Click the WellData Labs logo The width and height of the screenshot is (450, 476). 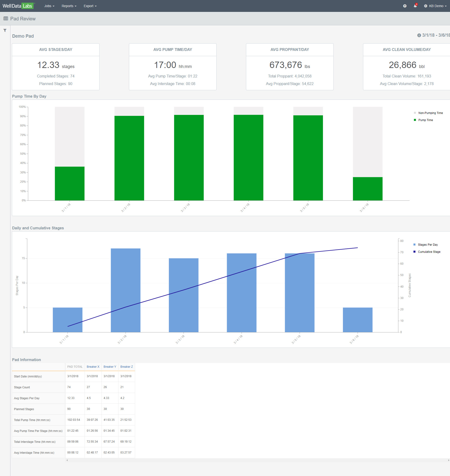pyautogui.click(x=18, y=6)
